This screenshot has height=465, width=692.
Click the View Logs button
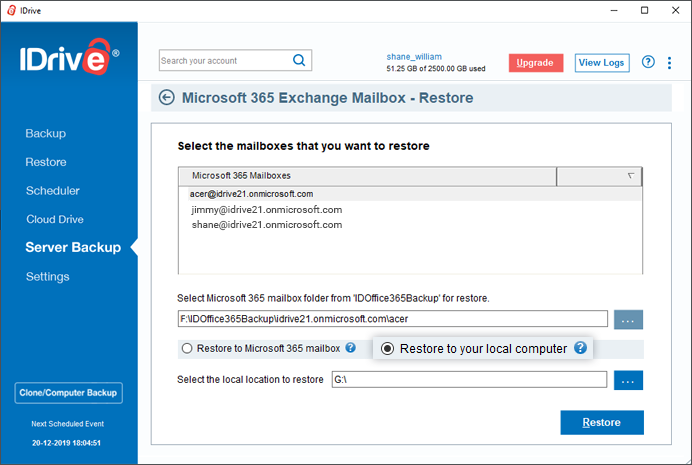602,63
